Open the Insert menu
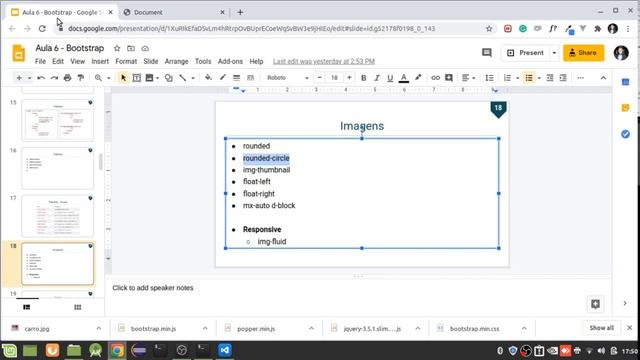 (x=100, y=61)
